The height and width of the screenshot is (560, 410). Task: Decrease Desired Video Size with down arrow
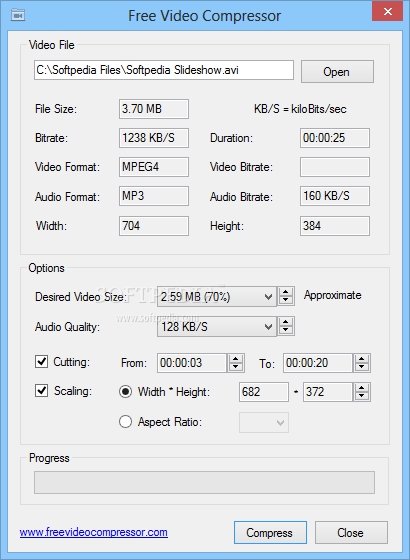[285, 300]
